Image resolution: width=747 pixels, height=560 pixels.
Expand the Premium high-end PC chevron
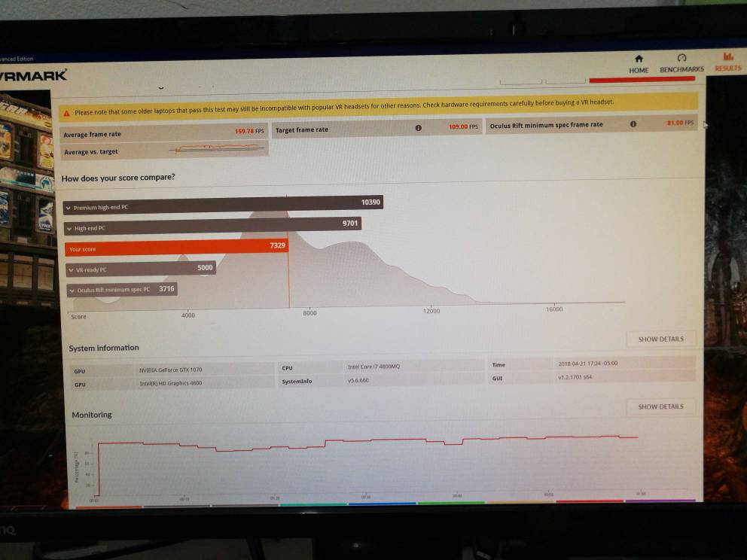(x=69, y=208)
